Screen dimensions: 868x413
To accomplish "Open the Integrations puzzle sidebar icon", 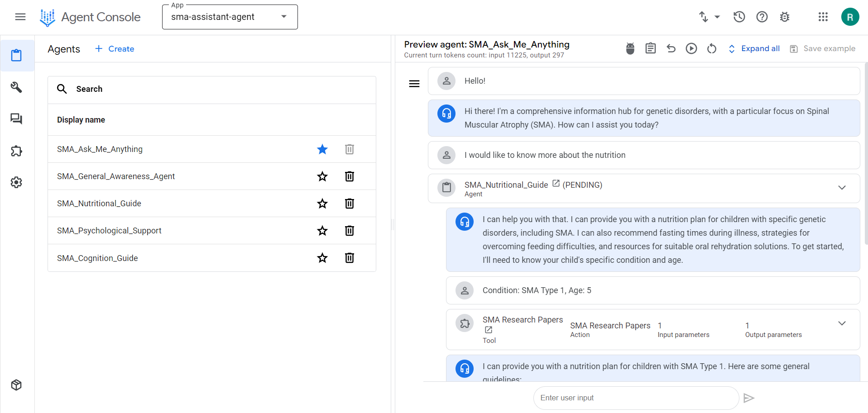I will 17,151.
